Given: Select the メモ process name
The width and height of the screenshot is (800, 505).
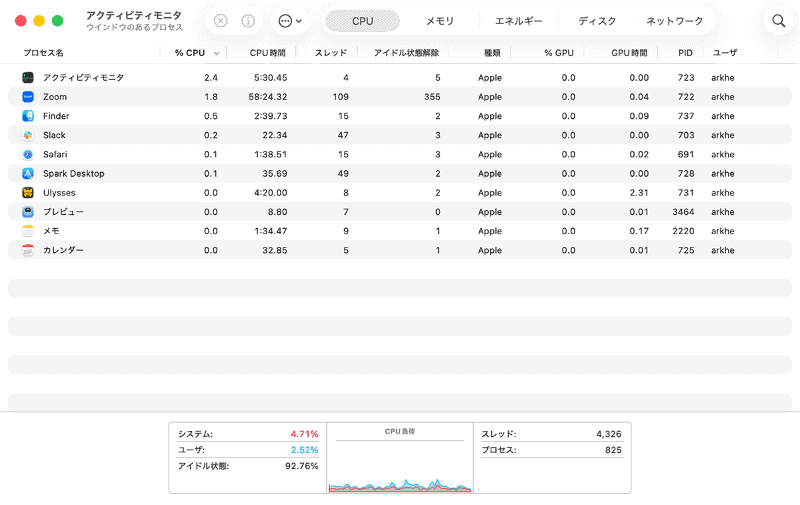Looking at the screenshot, I should point(51,231).
